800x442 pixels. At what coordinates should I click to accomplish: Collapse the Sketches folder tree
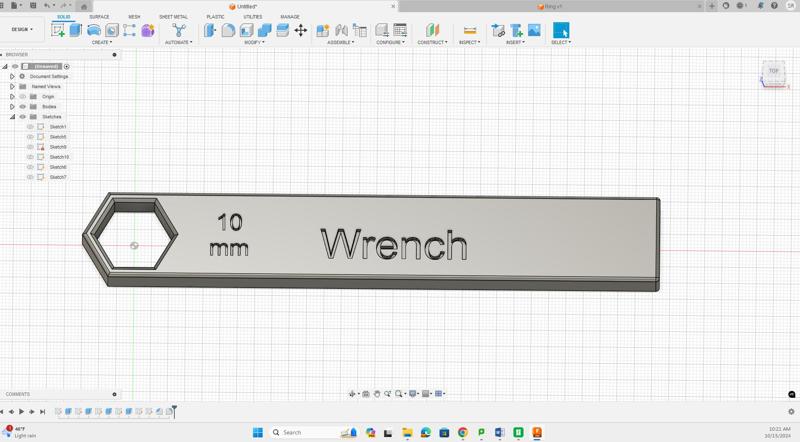coord(12,116)
